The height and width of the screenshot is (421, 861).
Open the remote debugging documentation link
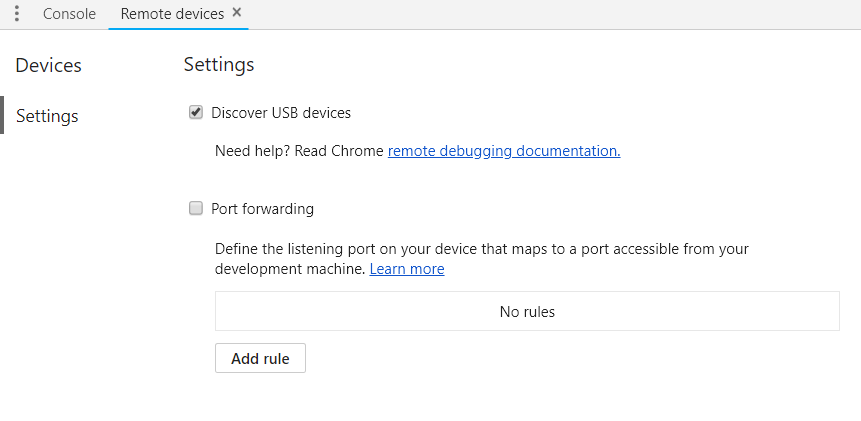point(504,151)
